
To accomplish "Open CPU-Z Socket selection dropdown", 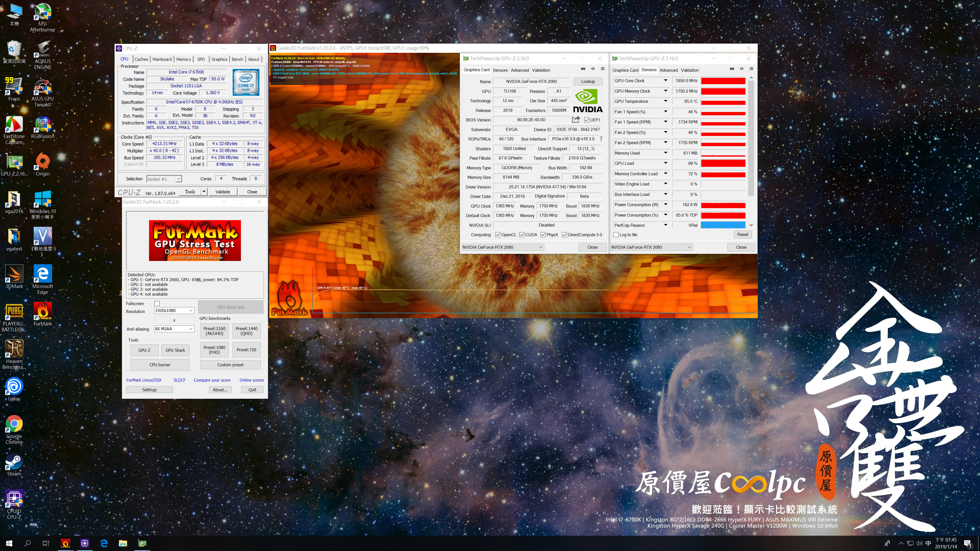I will pyautogui.click(x=164, y=179).
